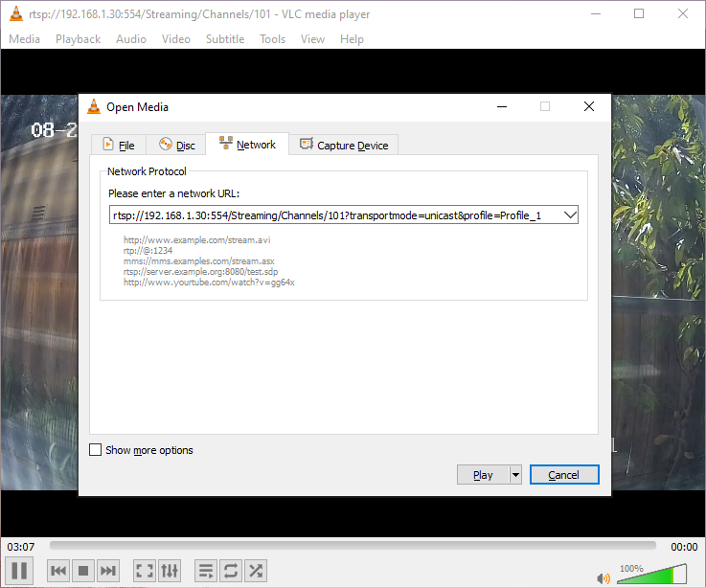706x588 pixels.
Task: Toggle fullscreen video mode
Action: [145, 571]
